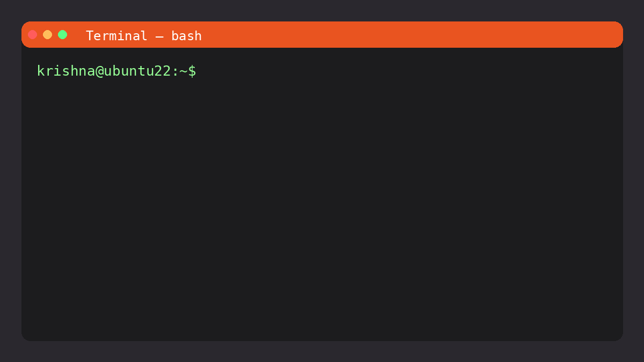Click the red close window button
The height and width of the screenshot is (362, 644).
click(33, 35)
